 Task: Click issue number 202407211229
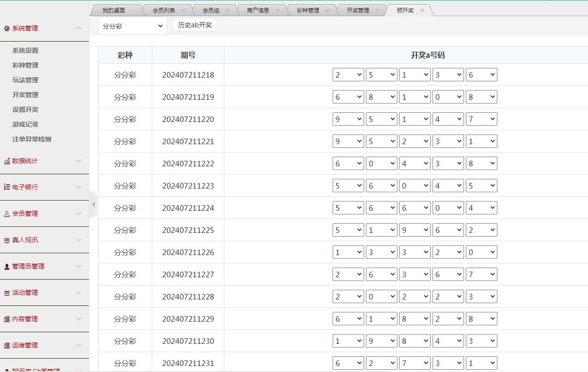click(x=188, y=319)
